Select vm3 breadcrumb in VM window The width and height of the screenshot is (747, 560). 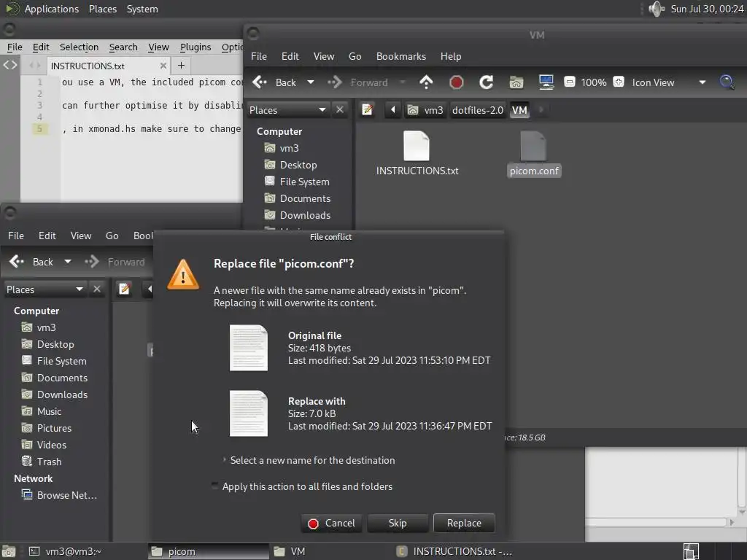[426, 110]
